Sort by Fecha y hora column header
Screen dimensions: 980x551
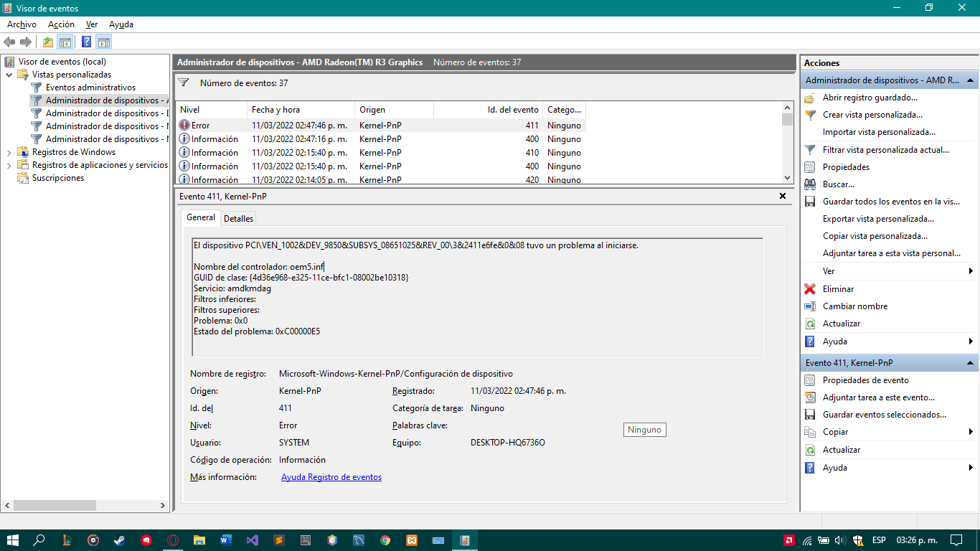tap(301, 110)
